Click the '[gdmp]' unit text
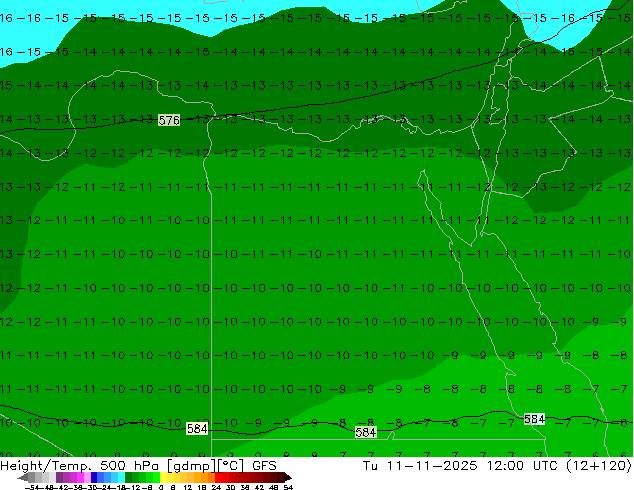This screenshot has width=634, height=490. click(191, 466)
